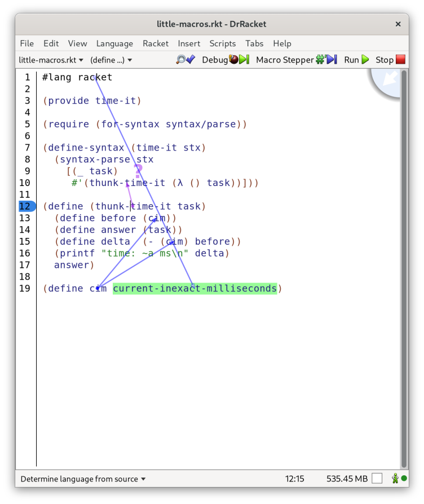This screenshot has width=424, height=504.
Task: Click the circular arrow badge in the top-right corner
Action: click(389, 80)
